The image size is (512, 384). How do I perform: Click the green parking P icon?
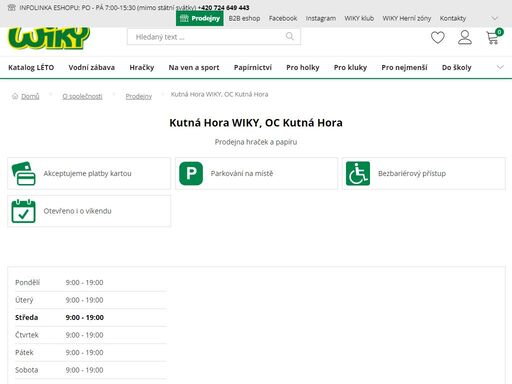(x=191, y=173)
